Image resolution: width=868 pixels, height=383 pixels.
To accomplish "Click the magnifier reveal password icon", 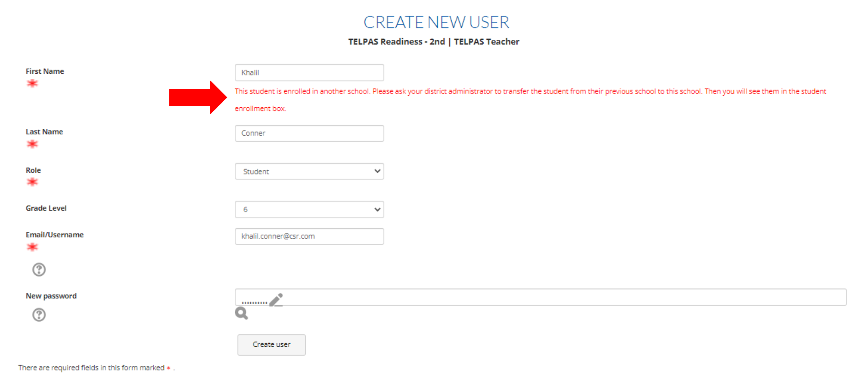I will point(241,313).
